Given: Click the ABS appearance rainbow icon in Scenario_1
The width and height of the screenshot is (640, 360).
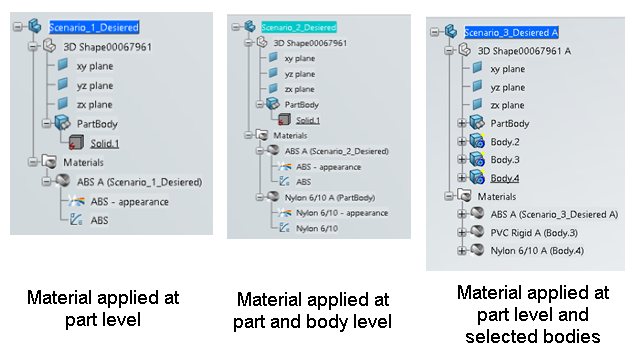Looking at the screenshot, I should pos(76,201).
